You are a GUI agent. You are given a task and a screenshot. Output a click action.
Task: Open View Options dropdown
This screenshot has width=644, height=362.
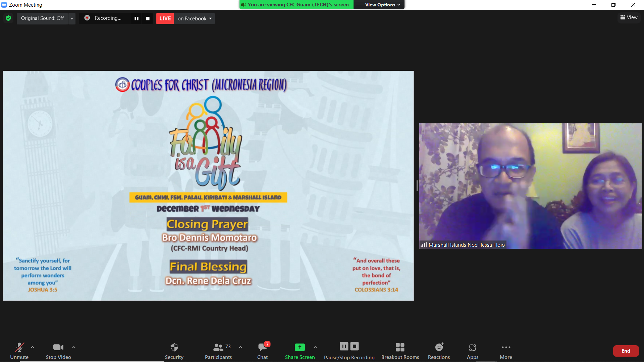382,5
